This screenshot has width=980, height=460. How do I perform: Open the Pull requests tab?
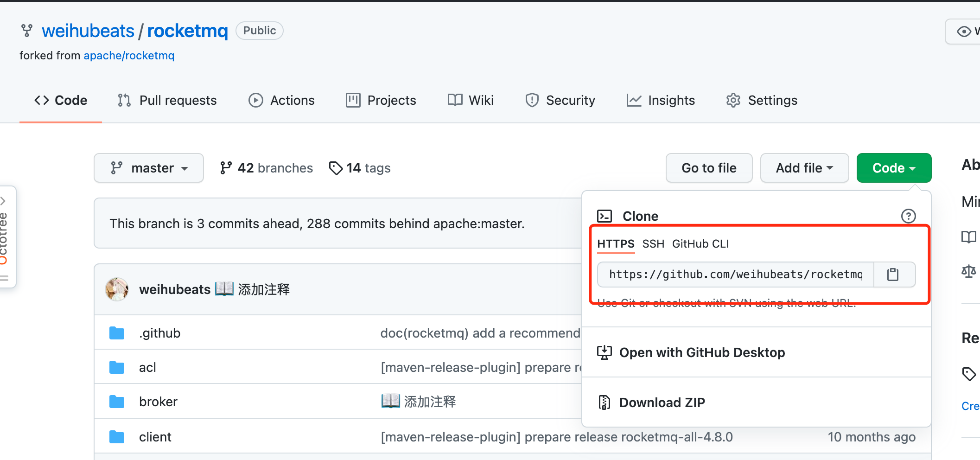pyautogui.click(x=167, y=100)
